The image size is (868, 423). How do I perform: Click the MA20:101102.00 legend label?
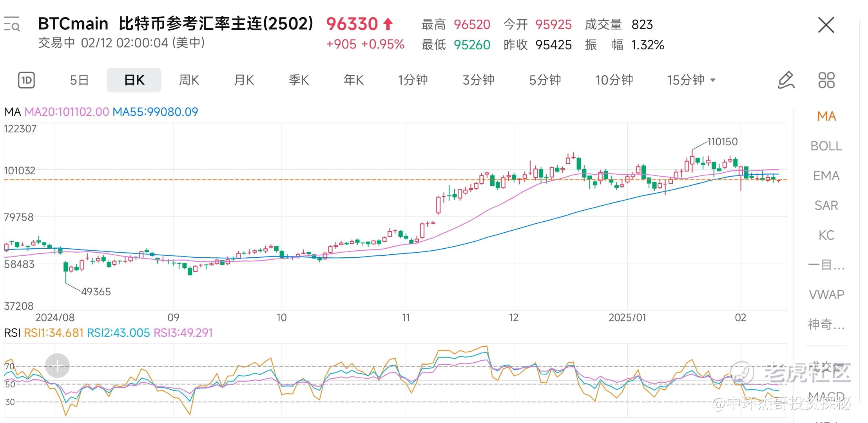tap(67, 112)
